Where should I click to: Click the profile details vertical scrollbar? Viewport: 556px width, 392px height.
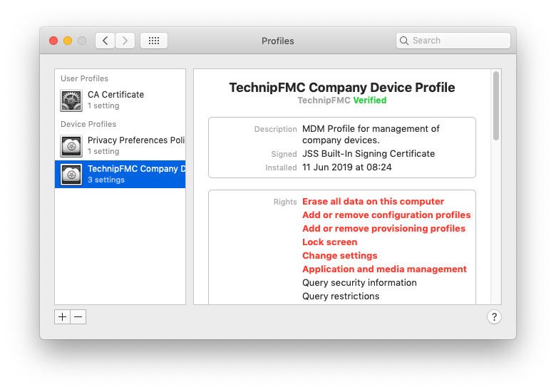[496, 105]
